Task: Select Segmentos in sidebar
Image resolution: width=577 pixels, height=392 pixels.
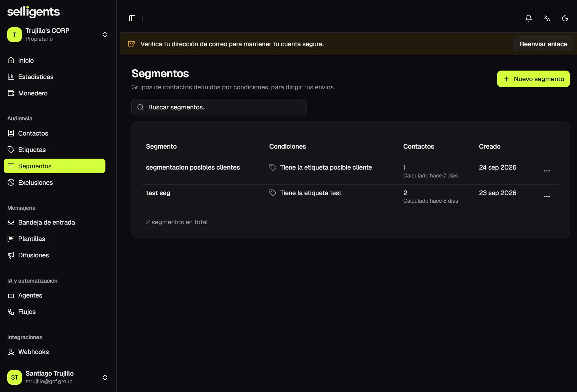Action: click(54, 166)
